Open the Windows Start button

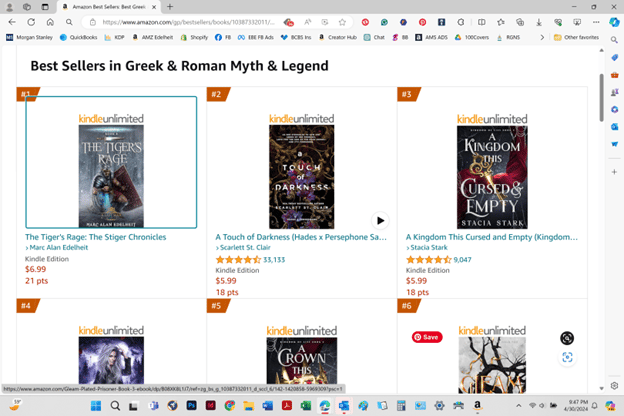pos(96,406)
